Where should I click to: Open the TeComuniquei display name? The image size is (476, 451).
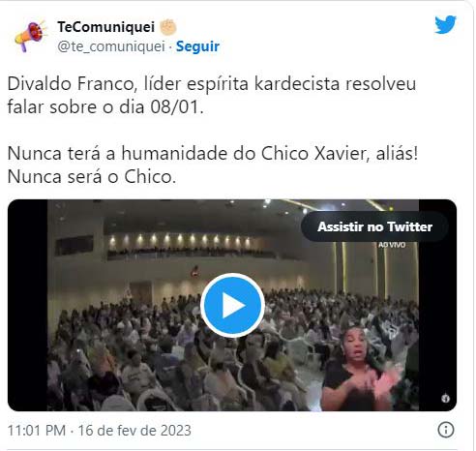106,27
